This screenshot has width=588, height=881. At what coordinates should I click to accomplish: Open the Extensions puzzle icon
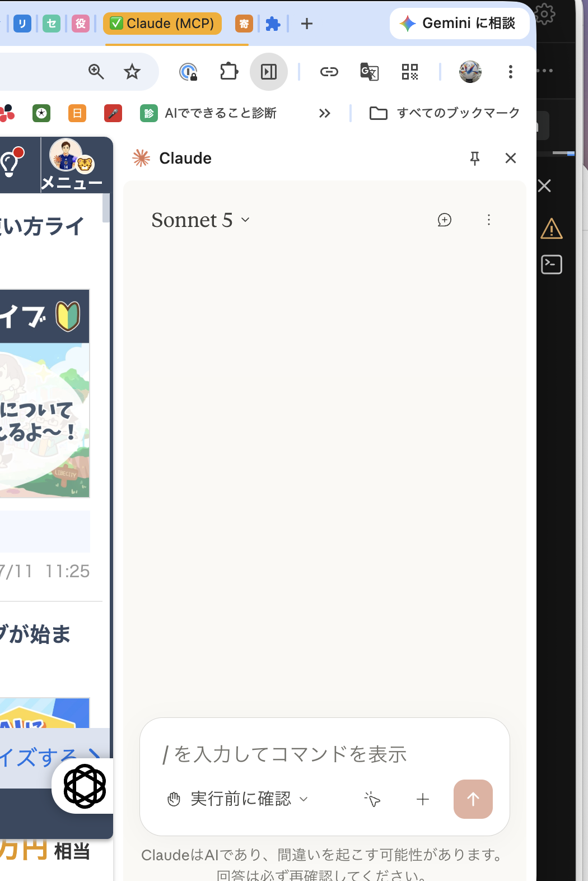[229, 72]
